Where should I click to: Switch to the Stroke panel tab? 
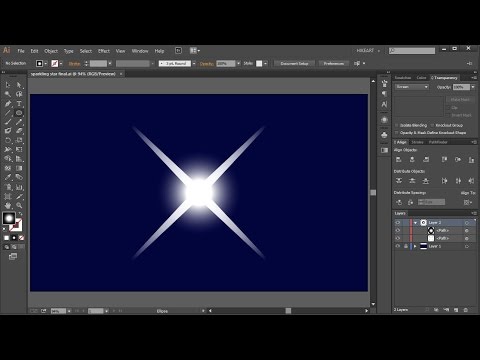(417, 142)
